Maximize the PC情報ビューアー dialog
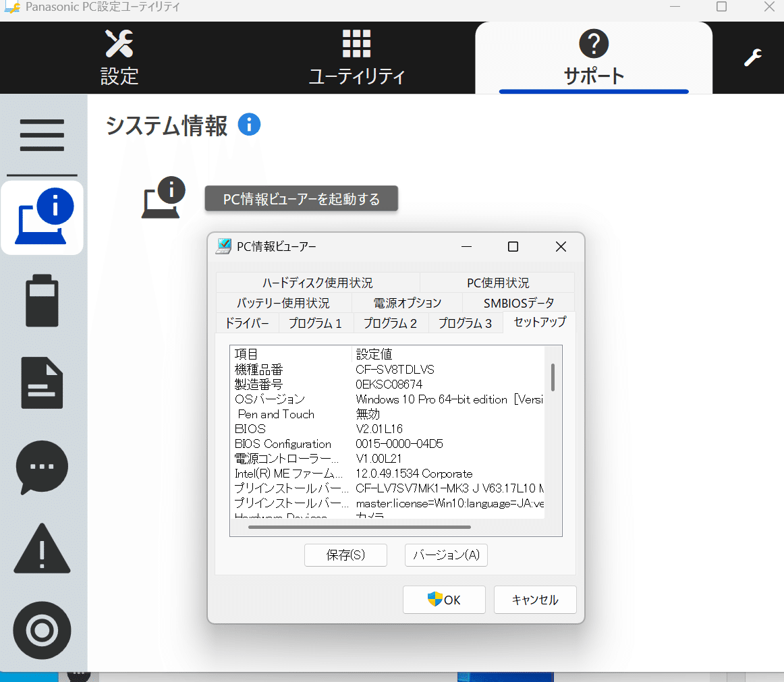 coord(513,246)
